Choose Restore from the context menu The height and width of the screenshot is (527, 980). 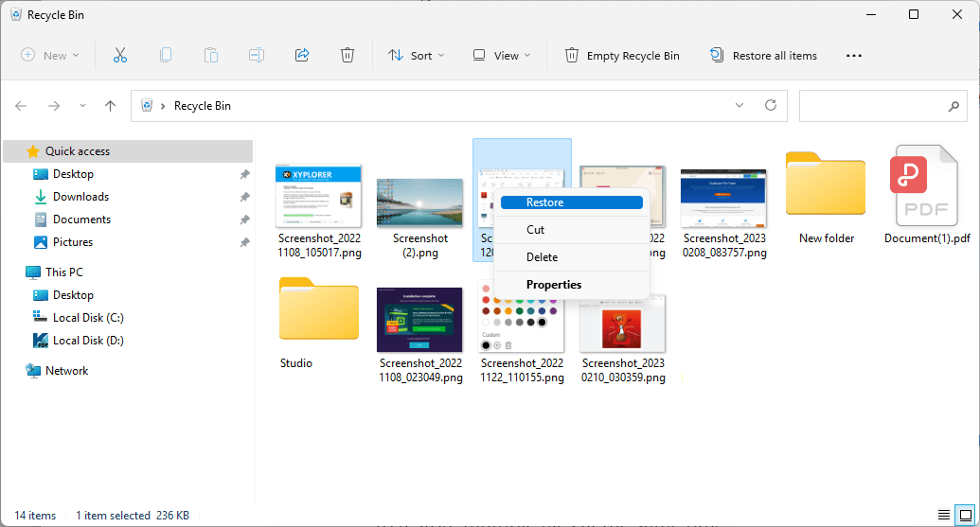[544, 202]
